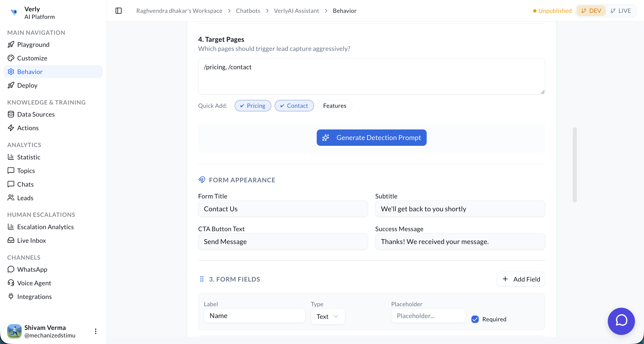Click drag handle beside Form Fields heading

point(202,279)
